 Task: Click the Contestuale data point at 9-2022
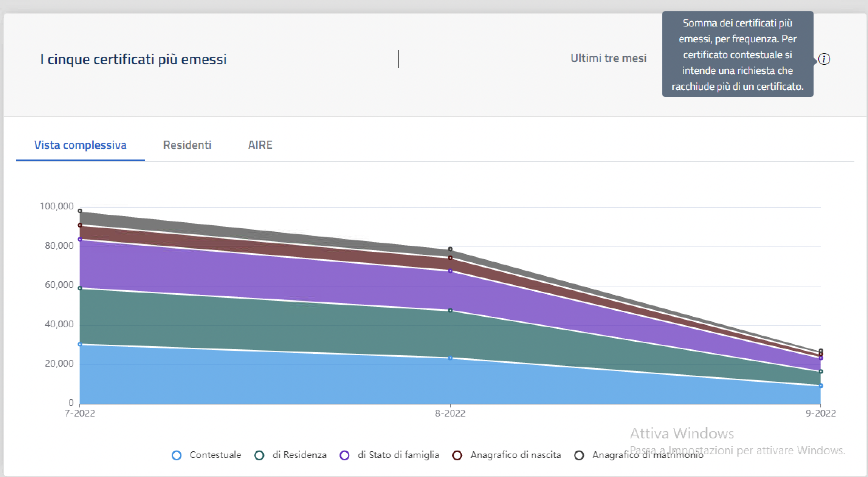[x=821, y=386]
